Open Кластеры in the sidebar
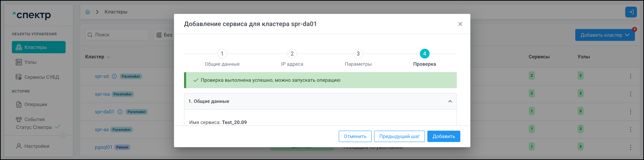 pos(39,47)
